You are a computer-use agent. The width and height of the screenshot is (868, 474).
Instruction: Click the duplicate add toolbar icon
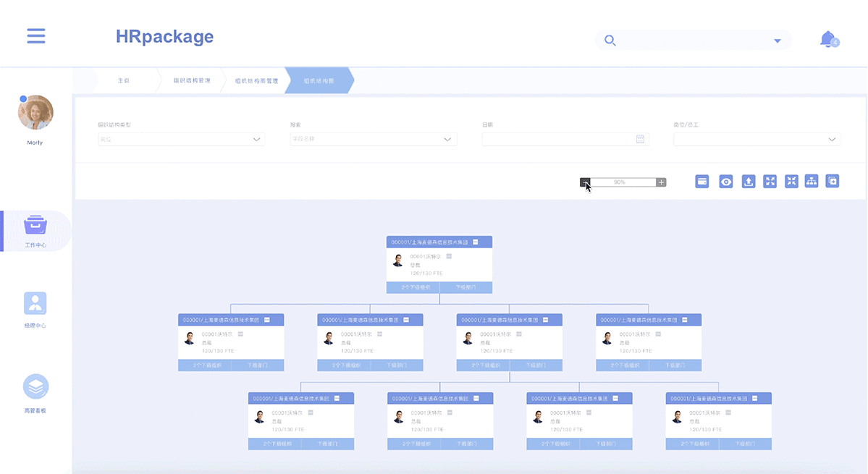click(x=833, y=182)
